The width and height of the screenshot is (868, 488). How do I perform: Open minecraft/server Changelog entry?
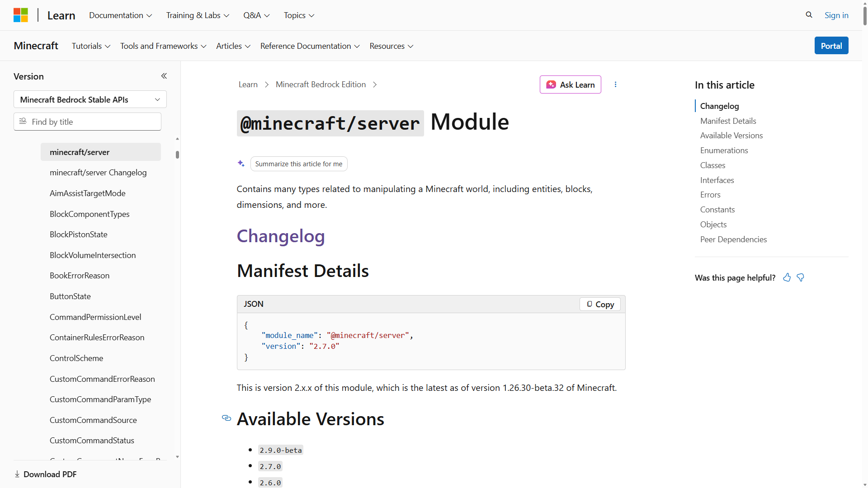(x=98, y=173)
